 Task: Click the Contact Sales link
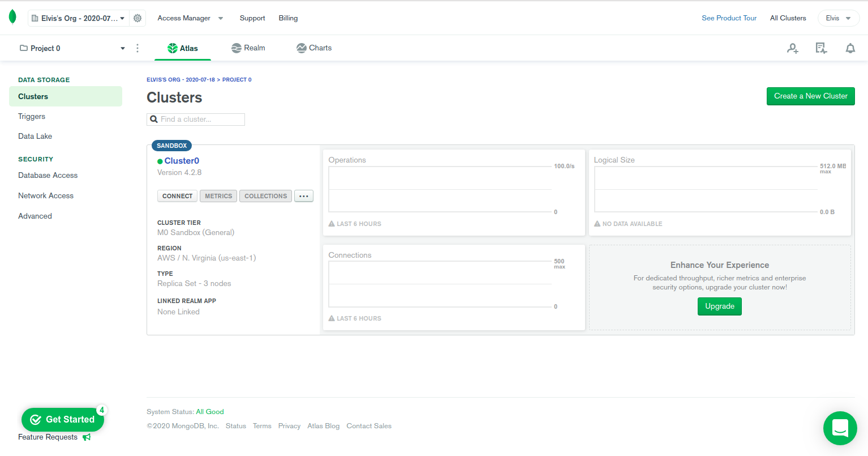pyautogui.click(x=369, y=426)
